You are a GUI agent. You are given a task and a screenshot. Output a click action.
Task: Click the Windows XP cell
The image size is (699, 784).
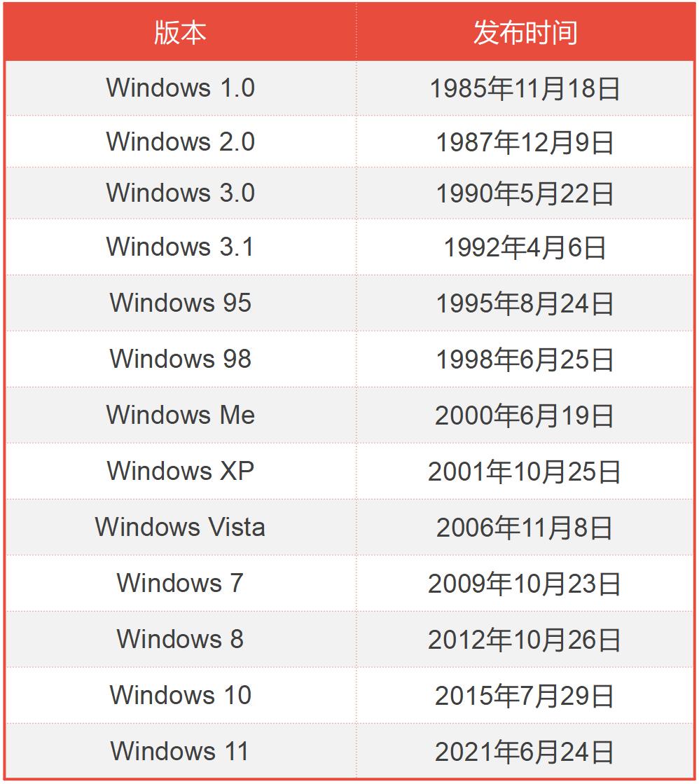pos(181,471)
